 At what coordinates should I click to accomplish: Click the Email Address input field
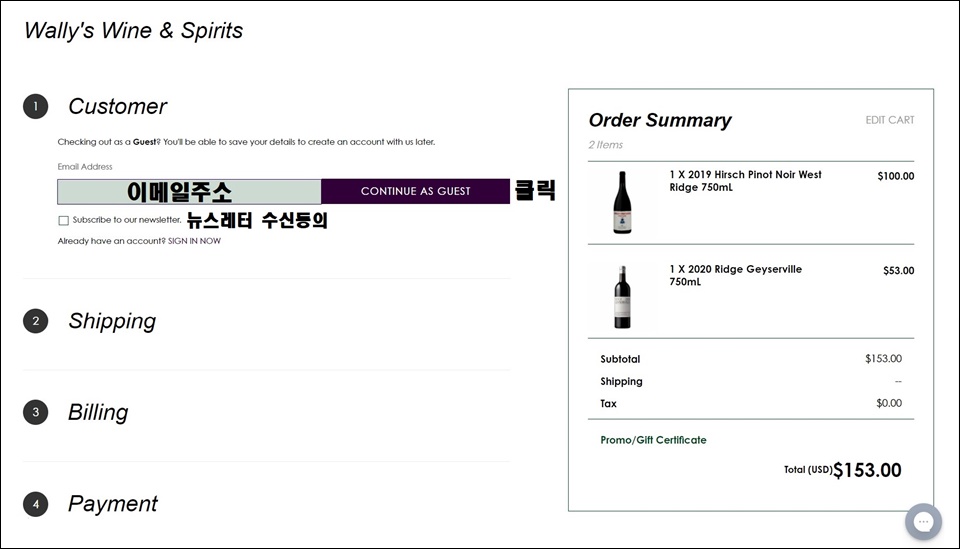point(189,192)
